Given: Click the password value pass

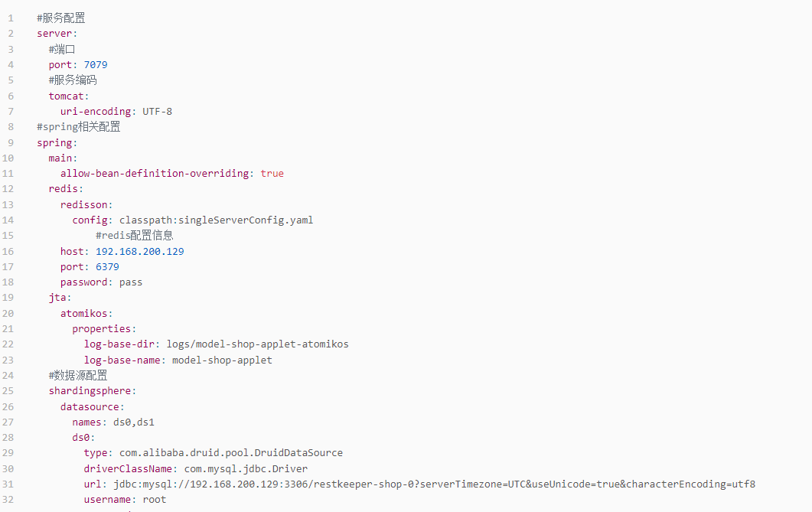Looking at the screenshot, I should [x=131, y=282].
